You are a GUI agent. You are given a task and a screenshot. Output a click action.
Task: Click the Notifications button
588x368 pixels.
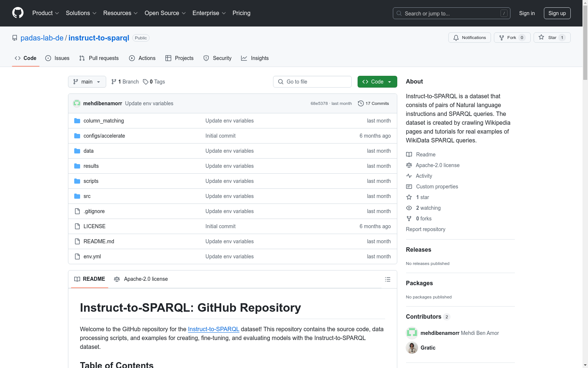click(x=470, y=38)
